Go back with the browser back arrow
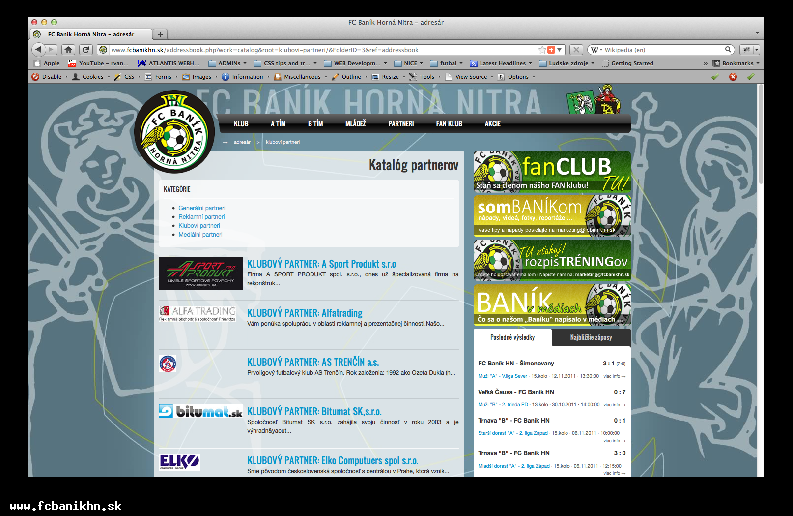793x516 pixels. [x=38, y=50]
